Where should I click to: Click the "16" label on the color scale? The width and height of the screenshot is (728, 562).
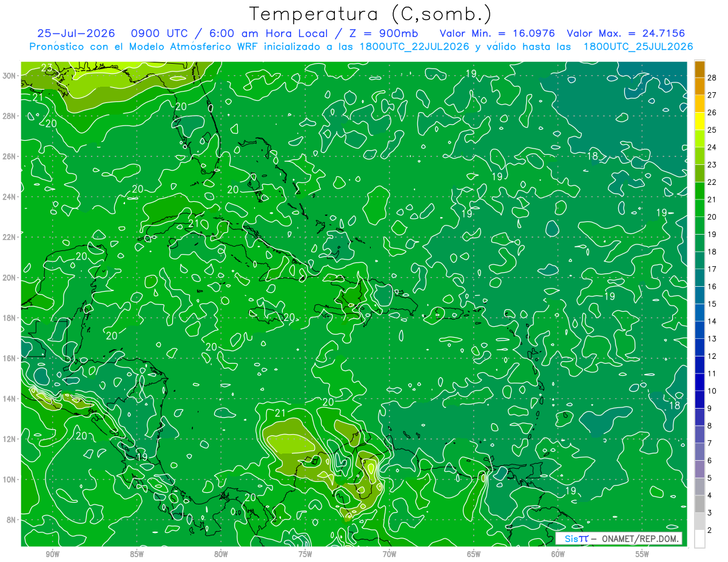pyautogui.click(x=712, y=286)
